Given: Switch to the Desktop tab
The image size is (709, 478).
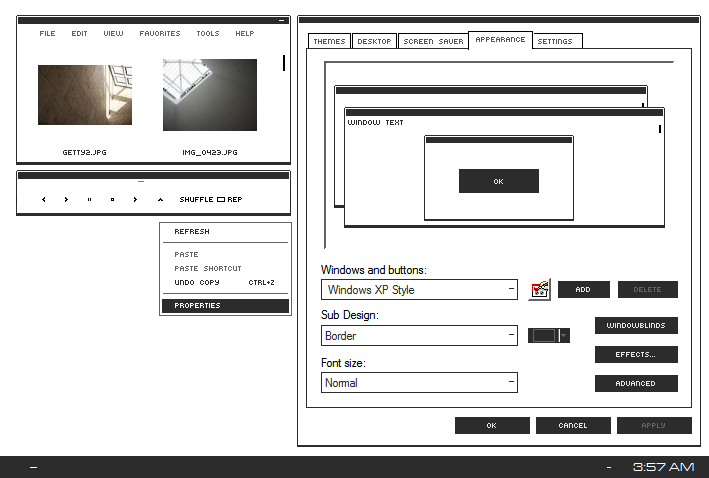Looking at the screenshot, I should click(374, 41).
